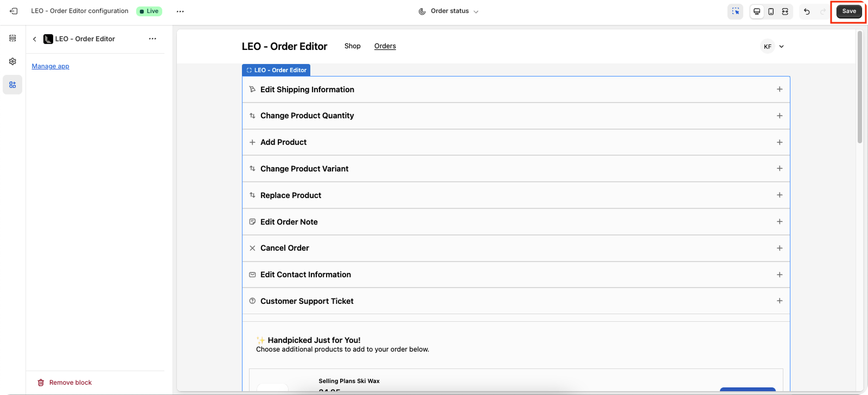This screenshot has height=395, width=868.
Task: Expand the Cancel Order row
Action: pos(516,248)
